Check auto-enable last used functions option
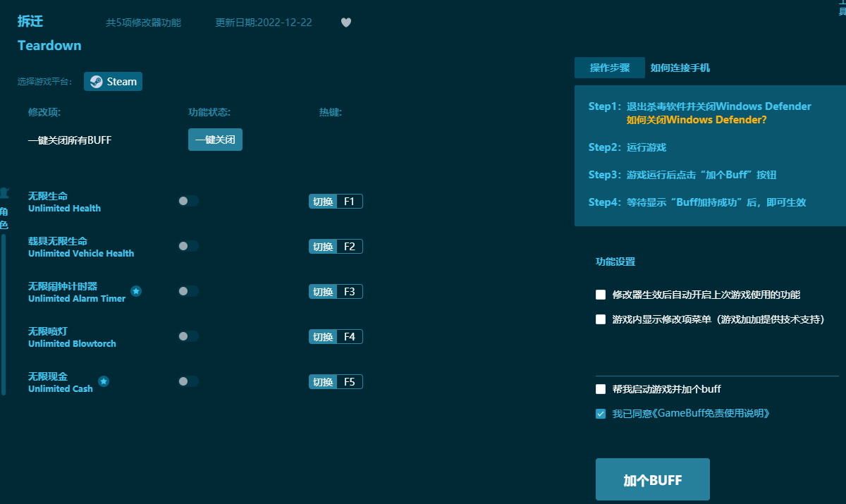 point(601,295)
